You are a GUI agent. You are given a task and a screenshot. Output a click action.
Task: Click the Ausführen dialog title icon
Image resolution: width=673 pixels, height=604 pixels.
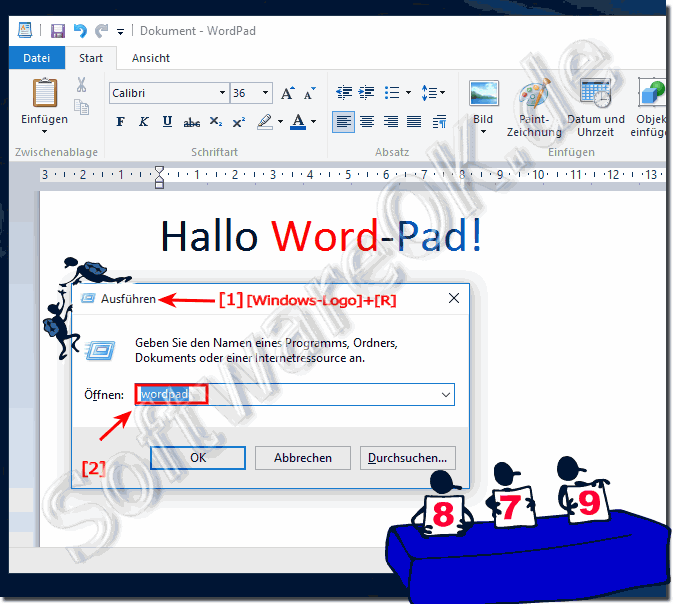click(88, 298)
